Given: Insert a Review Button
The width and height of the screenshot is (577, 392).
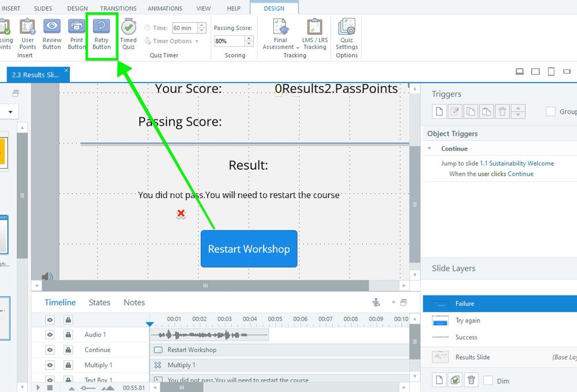Looking at the screenshot, I should pyautogui.click(x=51, y=35).
